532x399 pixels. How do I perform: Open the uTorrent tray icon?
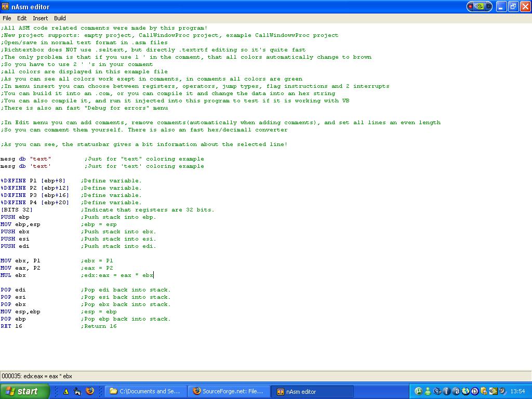[419, 391]
